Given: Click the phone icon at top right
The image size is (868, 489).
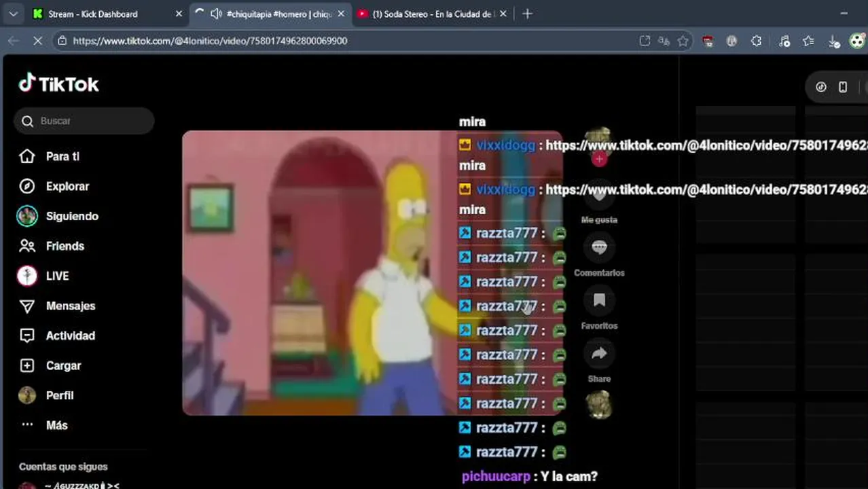Looking at the screenshot, I should coord(843,87).
